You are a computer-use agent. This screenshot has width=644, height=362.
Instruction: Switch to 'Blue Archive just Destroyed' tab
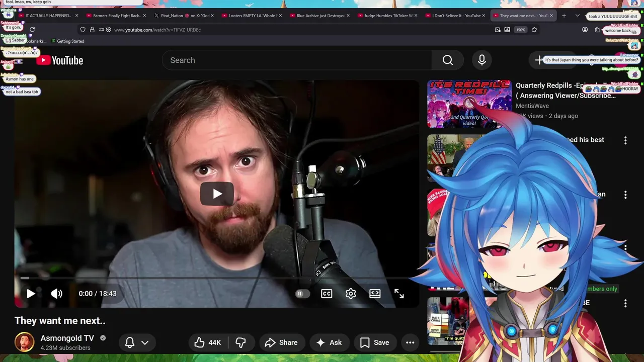pos(320,16)
